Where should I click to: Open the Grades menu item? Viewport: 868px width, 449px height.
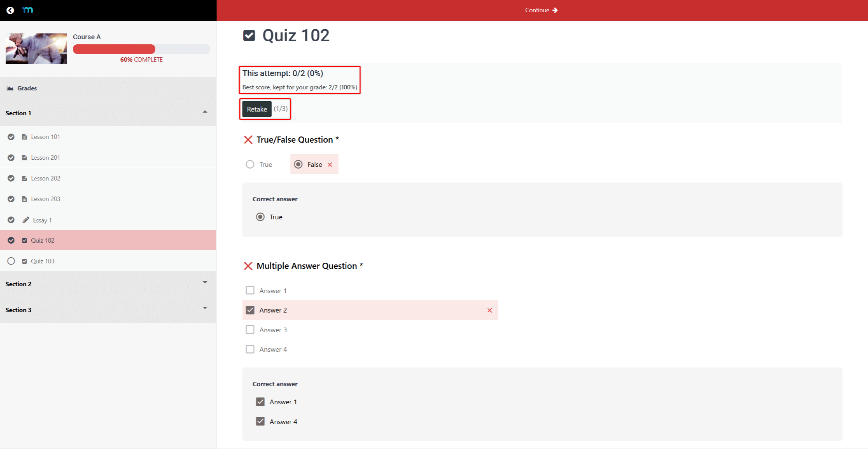(x=108, y=88)
